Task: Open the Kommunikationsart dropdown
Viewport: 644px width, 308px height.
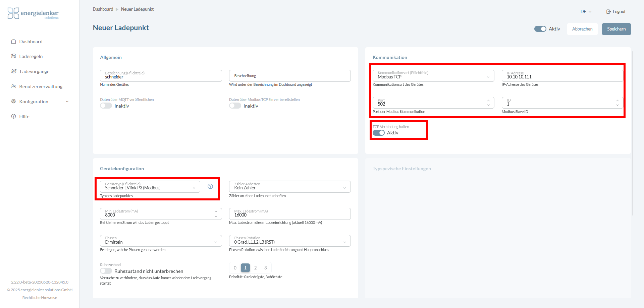Action: coord(433,76)
